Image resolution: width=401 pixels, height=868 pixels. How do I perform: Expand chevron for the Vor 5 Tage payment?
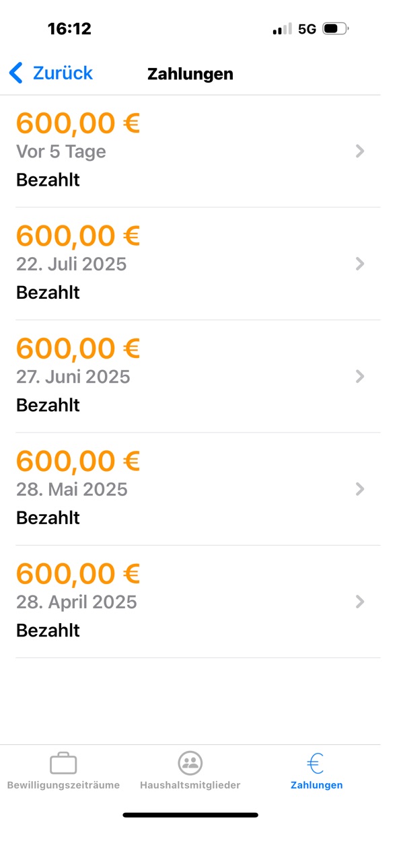tap(360, 151)
